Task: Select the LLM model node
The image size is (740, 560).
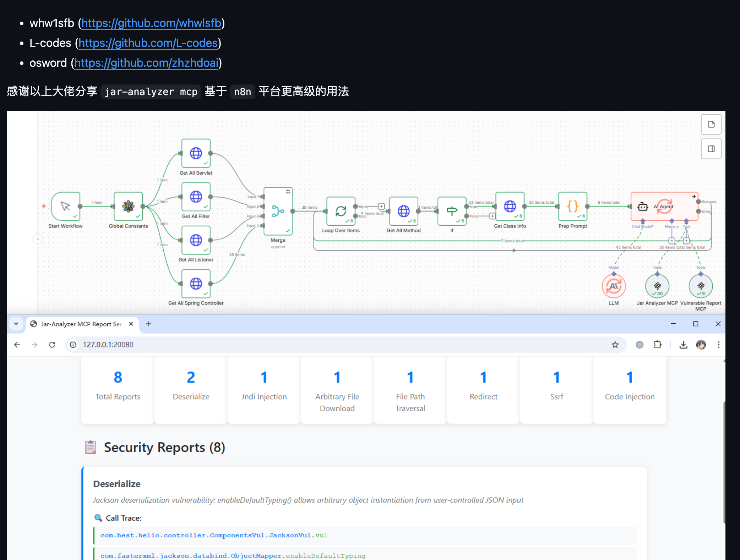Action: [x=614, y=286]
